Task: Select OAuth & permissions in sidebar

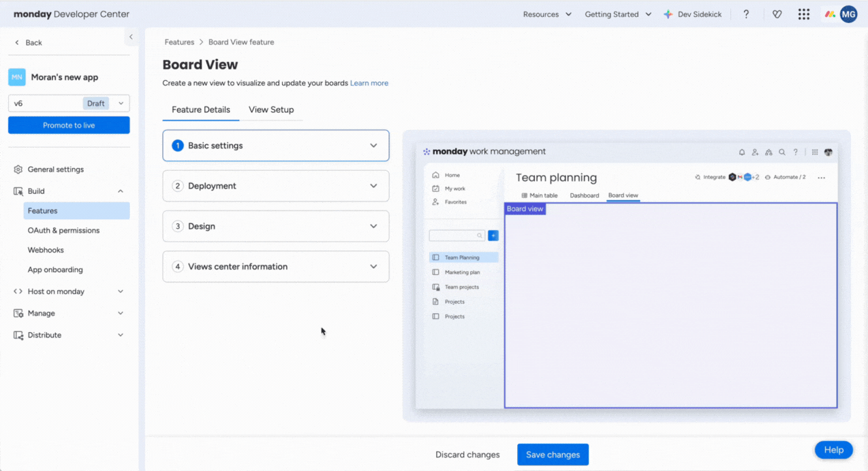Action: 63,231
